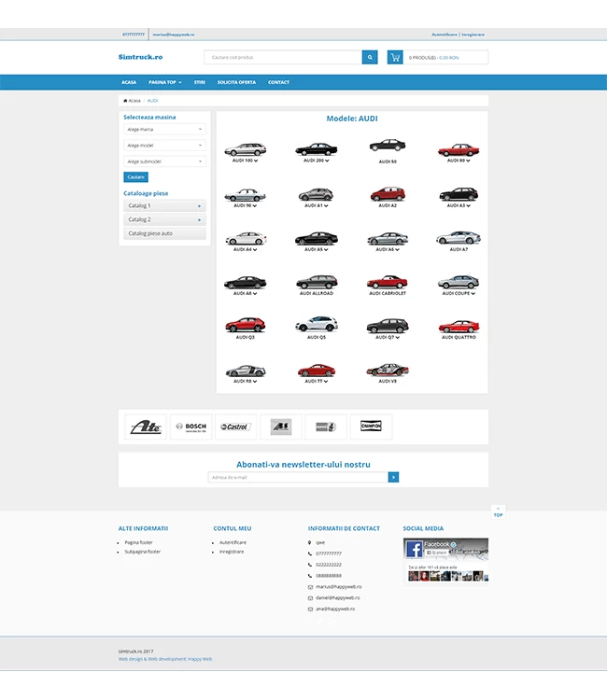Click footer Autentificare link
607x700 pixels.
[233, 542]
